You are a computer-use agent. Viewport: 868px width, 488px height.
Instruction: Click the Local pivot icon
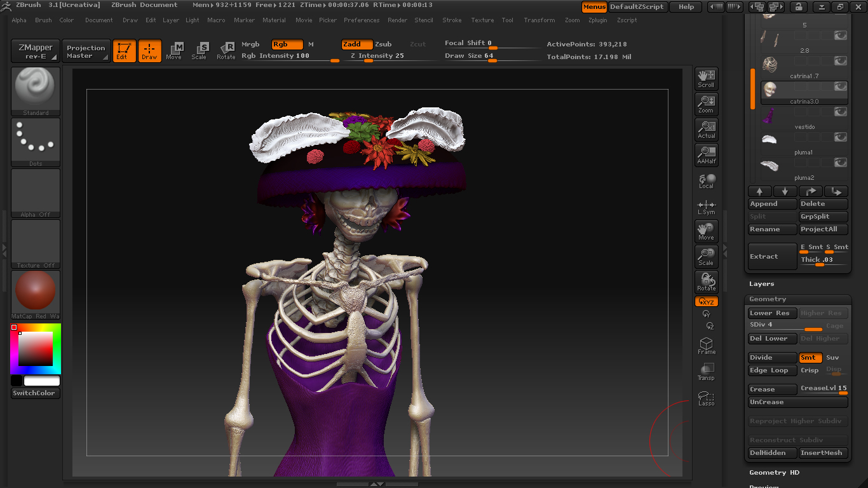point(706,181)
